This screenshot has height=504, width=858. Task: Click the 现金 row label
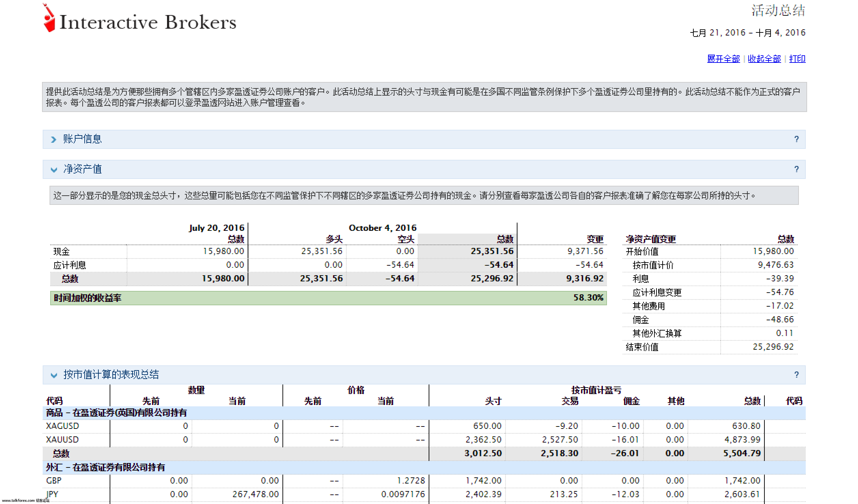61,252
